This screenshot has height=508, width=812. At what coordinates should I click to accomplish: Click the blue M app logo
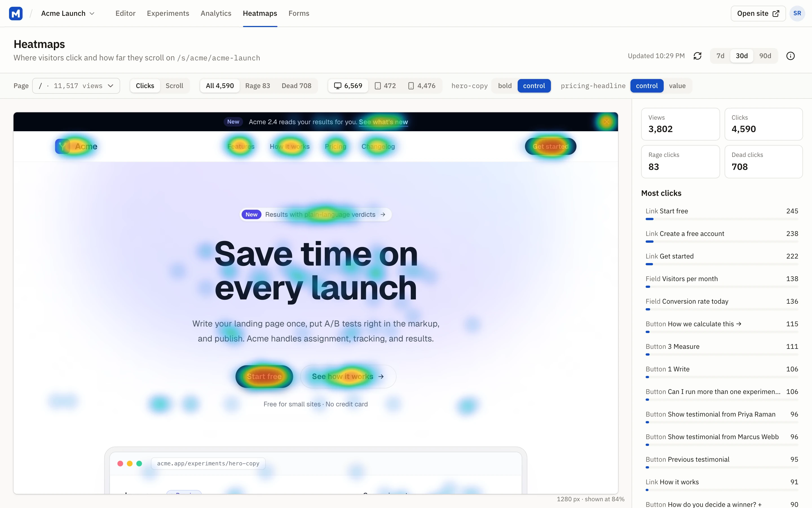point(16,14)
